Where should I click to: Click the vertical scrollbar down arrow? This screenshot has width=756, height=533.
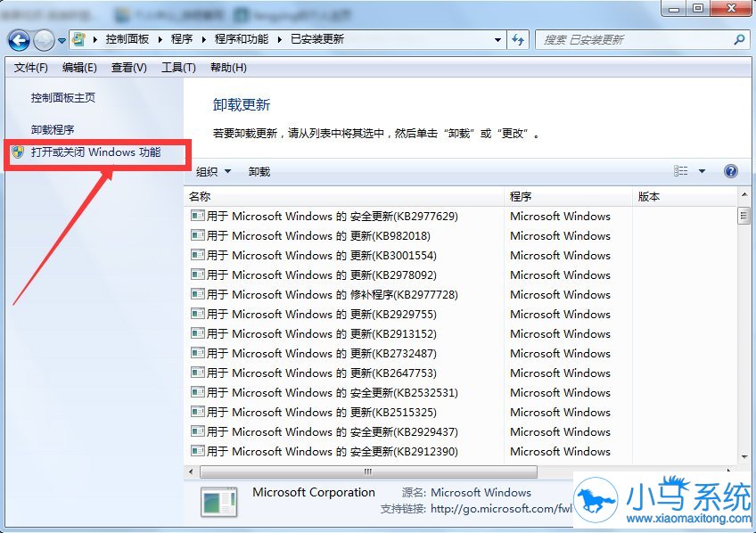coord(744,455)
